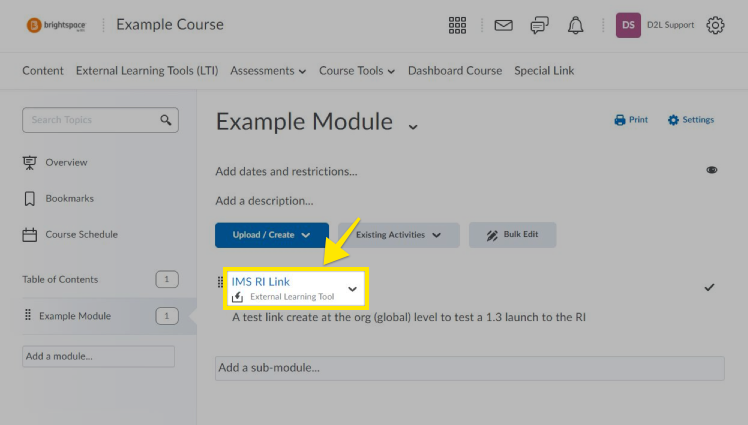748x425 pixels.
Task: Open External Learning Tools (LTI) nav item
Action: point(147,71)
